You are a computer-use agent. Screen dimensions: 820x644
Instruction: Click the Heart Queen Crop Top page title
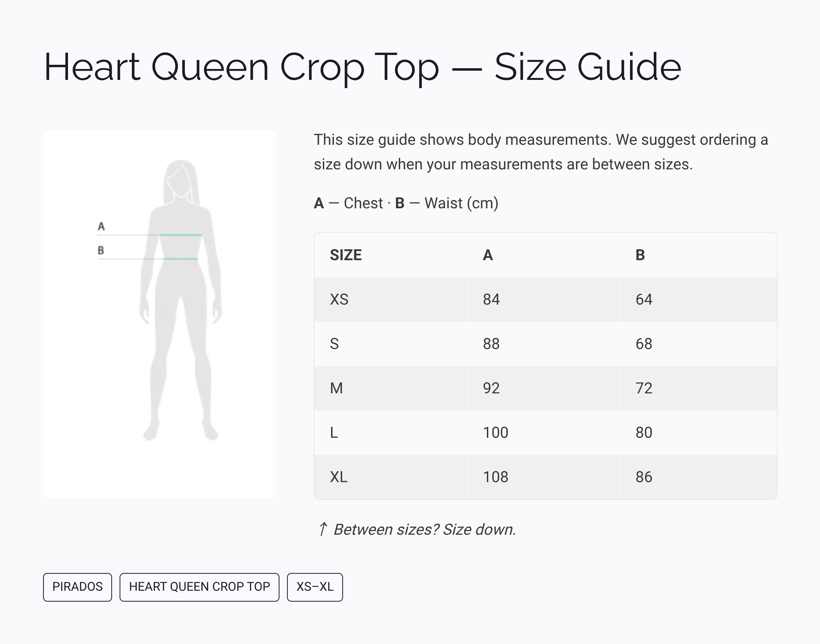(362, 67)
